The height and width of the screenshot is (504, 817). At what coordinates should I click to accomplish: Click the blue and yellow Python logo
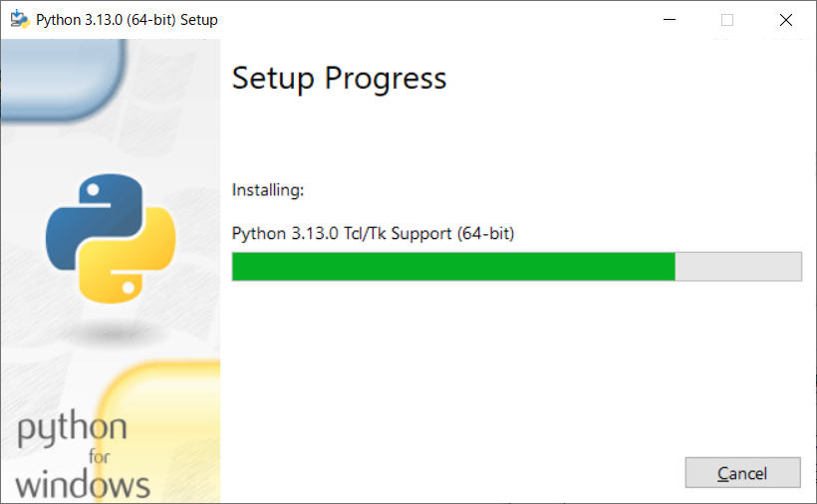[111, 238]
